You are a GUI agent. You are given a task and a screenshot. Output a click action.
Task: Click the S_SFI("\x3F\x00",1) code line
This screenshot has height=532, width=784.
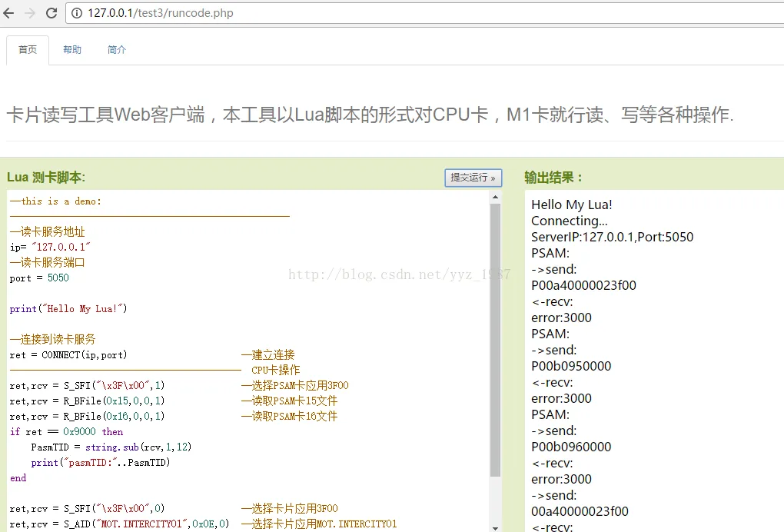87,385
